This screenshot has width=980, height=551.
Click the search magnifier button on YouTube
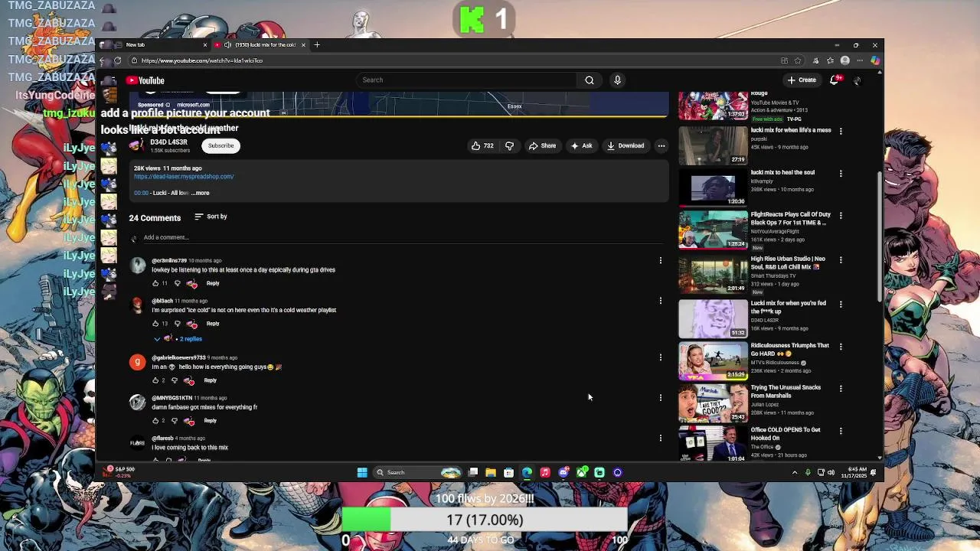589,80
